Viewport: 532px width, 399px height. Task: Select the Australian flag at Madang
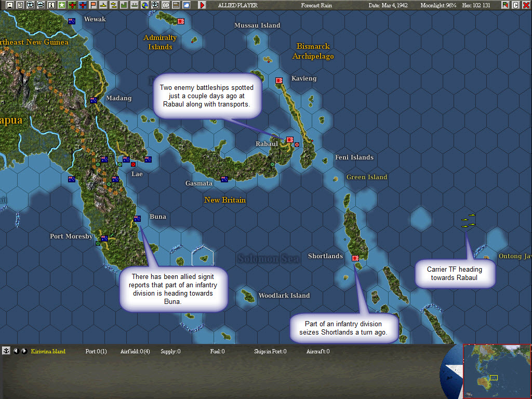coord(94,100)
